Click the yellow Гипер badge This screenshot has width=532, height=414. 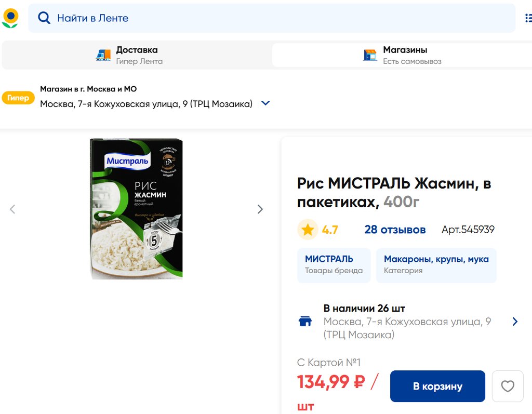(x=18, y=98)
